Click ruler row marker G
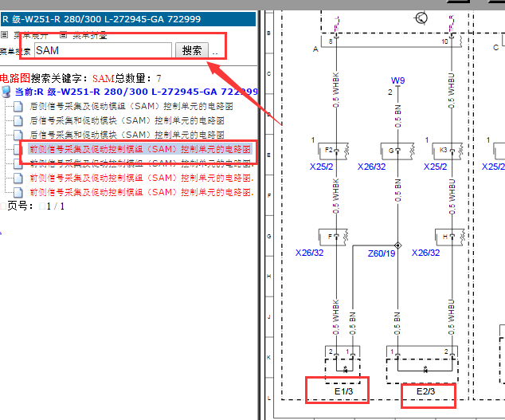505x420 pixels. [269, 236]
